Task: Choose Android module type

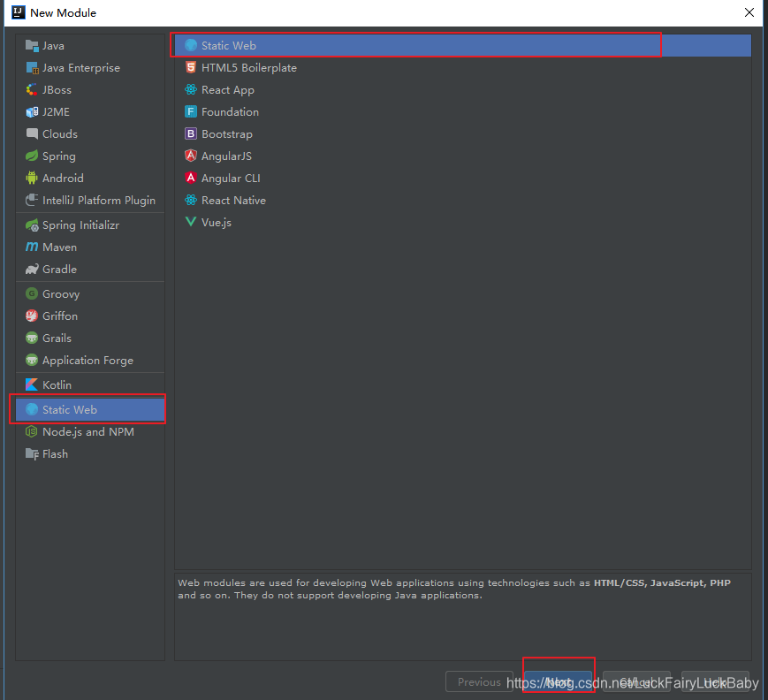Action: click(x=90, y=178)
